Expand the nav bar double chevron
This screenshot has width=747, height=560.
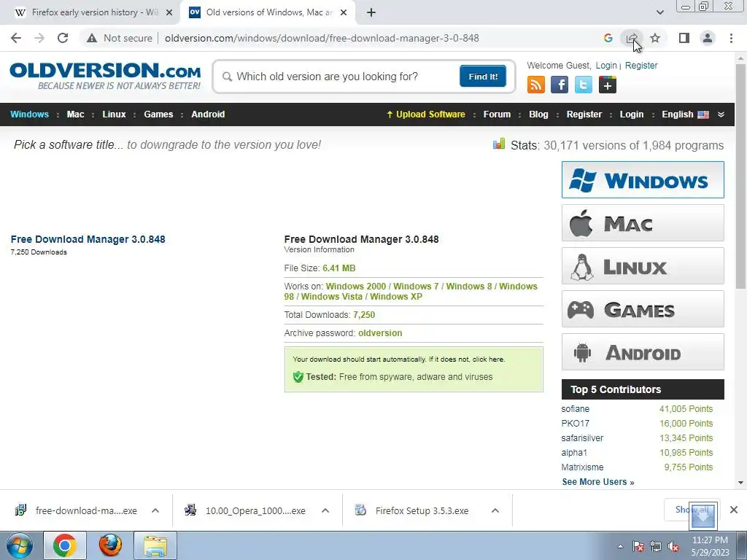[x=721, y=114]
